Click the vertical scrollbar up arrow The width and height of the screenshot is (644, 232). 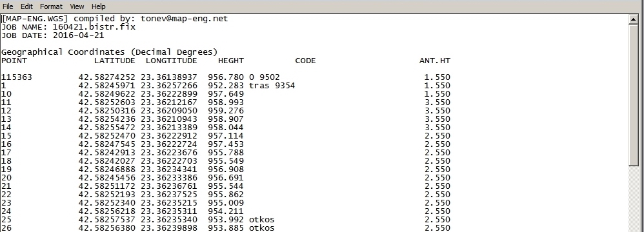633,19
